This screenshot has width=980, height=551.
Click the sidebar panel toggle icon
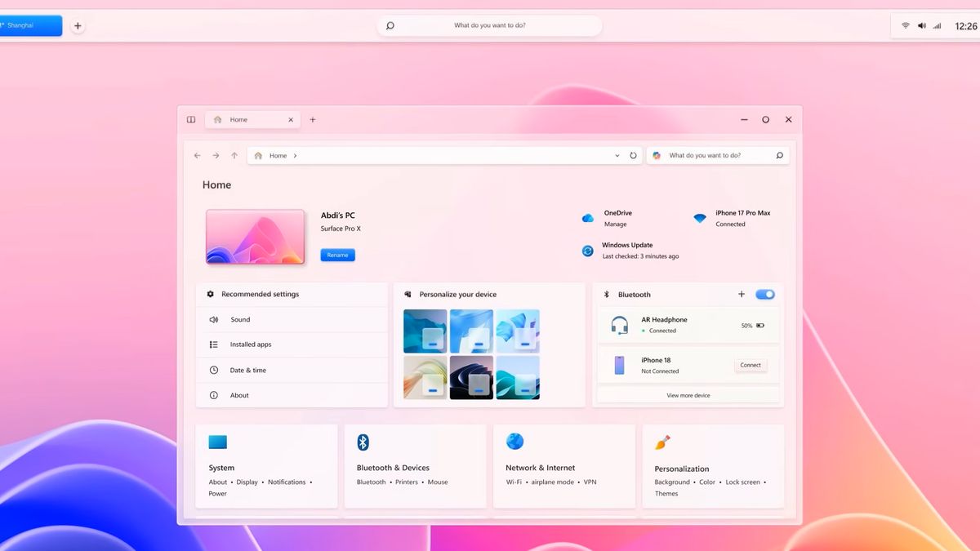tap(191, 119)
